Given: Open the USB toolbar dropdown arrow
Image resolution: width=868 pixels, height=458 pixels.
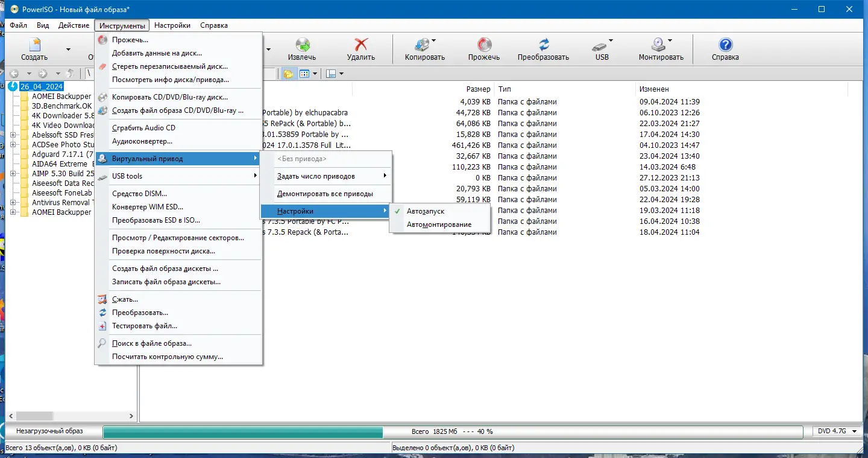Looking at the screenshot, I should coord(611,41).
